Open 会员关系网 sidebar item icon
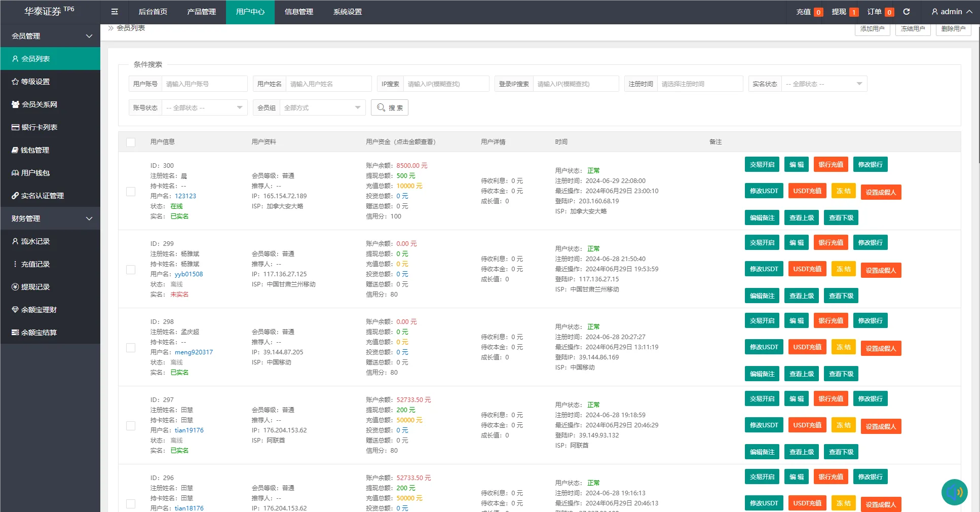This screenshot has width=980, height=512. coord(15,104)
